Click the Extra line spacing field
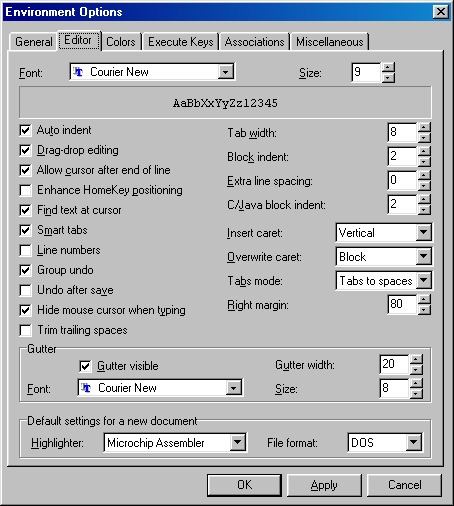The image size is (454, 506). coord(402,180)
